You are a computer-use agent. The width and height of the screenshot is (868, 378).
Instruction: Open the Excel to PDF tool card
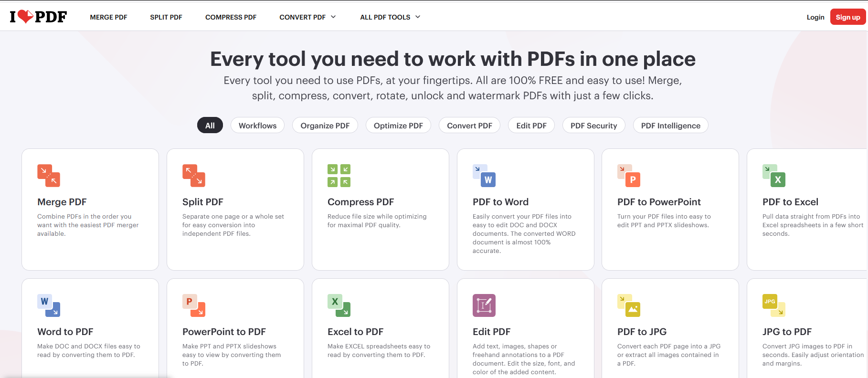(381, 328)
